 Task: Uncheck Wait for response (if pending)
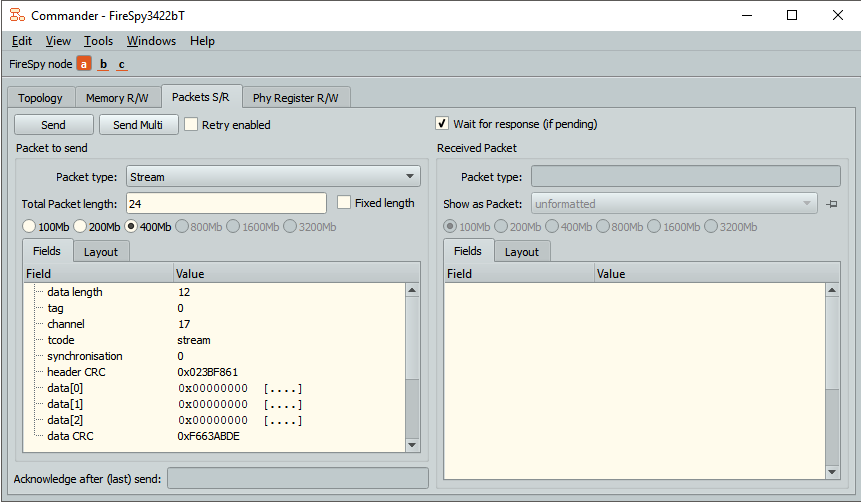pyautogui.click(x=442, y=123)
